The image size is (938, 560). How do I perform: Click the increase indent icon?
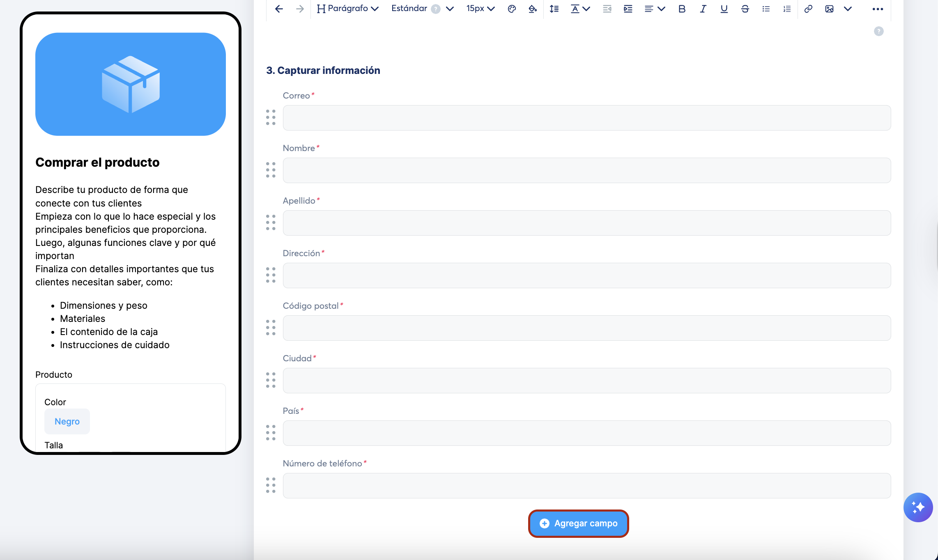628,9
